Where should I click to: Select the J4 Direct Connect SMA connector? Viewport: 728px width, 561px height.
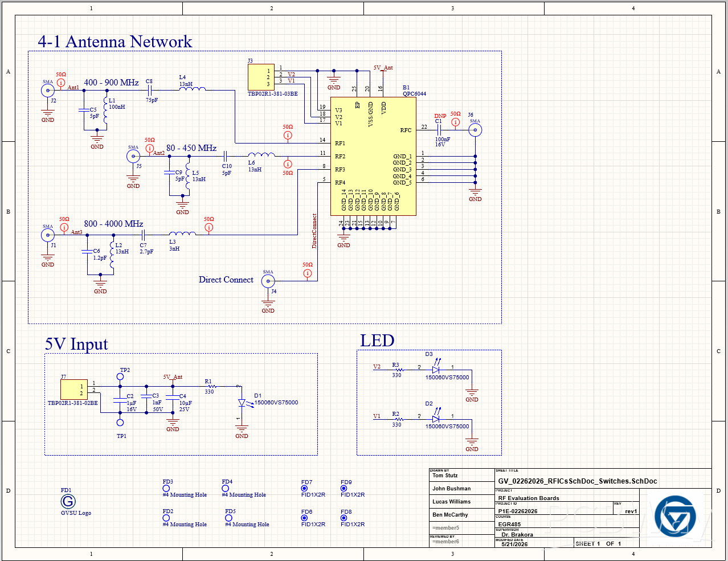tap(268, 281)
